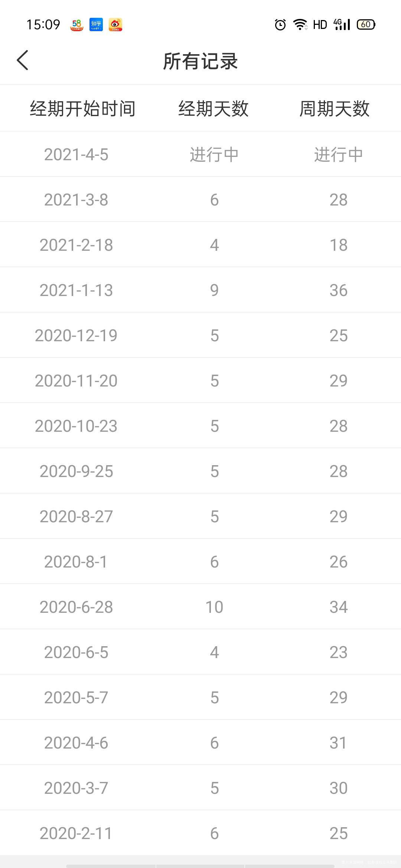Tap the 2020-8-1 record date
This screenshot has height=868, width=401.
(76, 562)
